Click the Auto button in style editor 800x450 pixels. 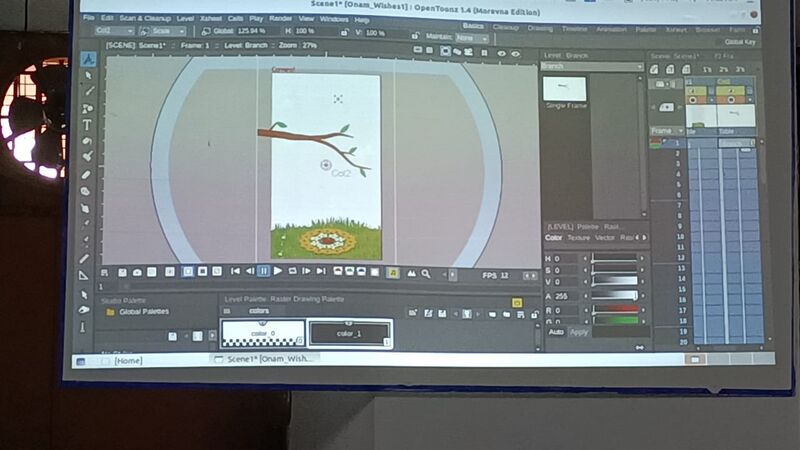tap(556, 331)
